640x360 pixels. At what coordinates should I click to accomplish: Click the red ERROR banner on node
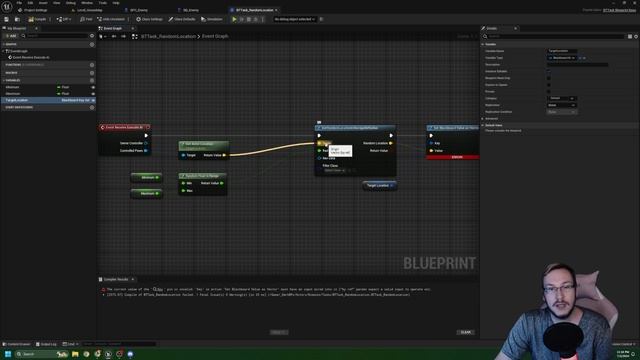[453, 157]
